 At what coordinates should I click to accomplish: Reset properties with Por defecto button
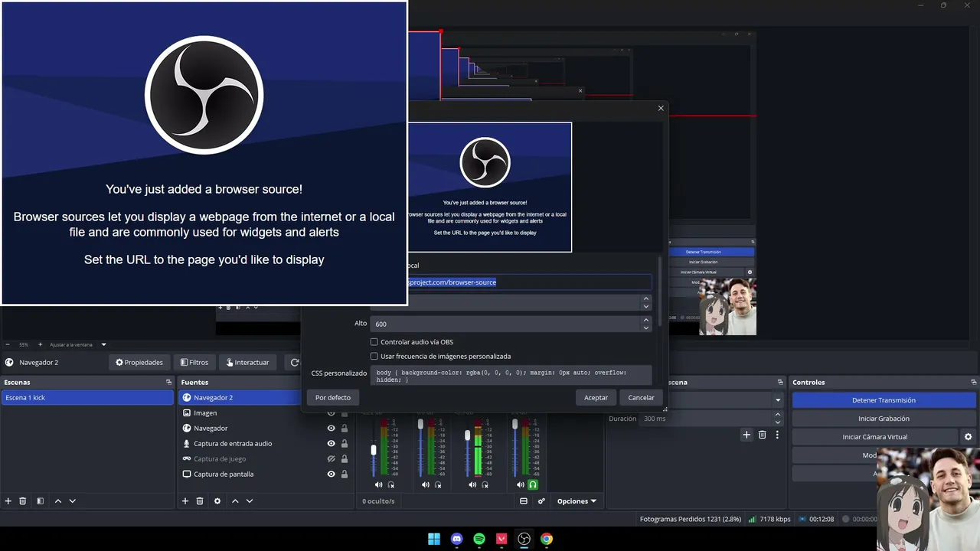(333, 397)
